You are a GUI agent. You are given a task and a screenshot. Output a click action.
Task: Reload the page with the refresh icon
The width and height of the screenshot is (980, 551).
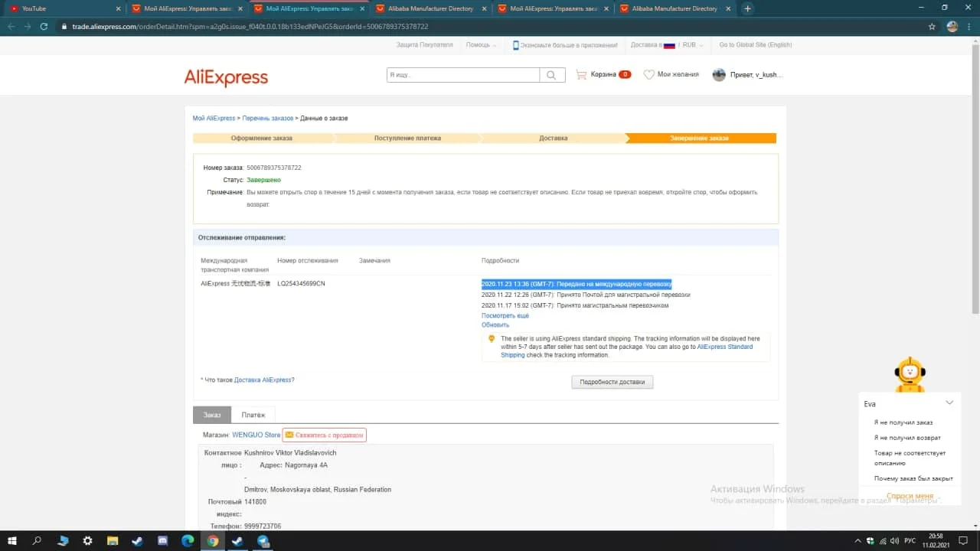pos(45,26)
